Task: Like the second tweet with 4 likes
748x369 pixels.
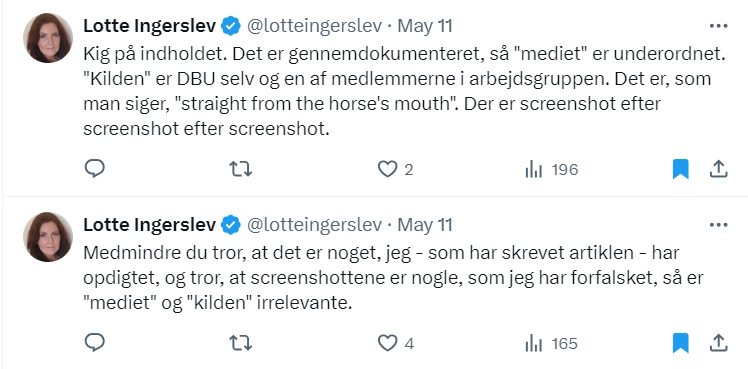Action: 395,343
